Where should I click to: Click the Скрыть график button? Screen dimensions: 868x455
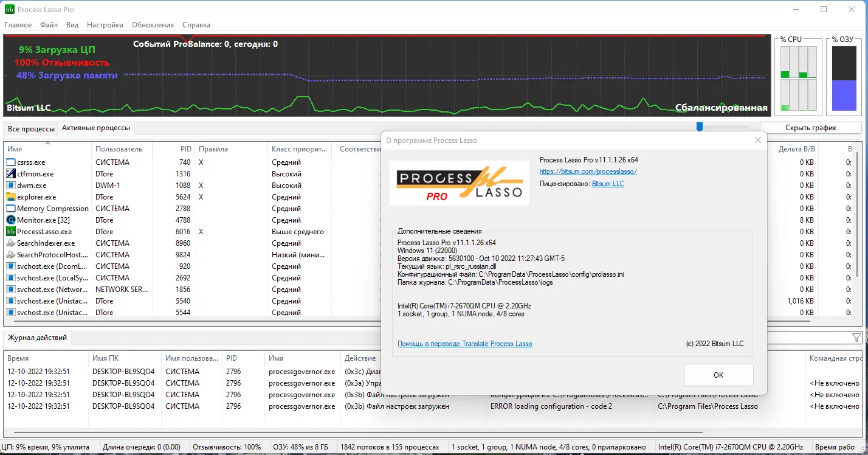[x=811, y=128]
